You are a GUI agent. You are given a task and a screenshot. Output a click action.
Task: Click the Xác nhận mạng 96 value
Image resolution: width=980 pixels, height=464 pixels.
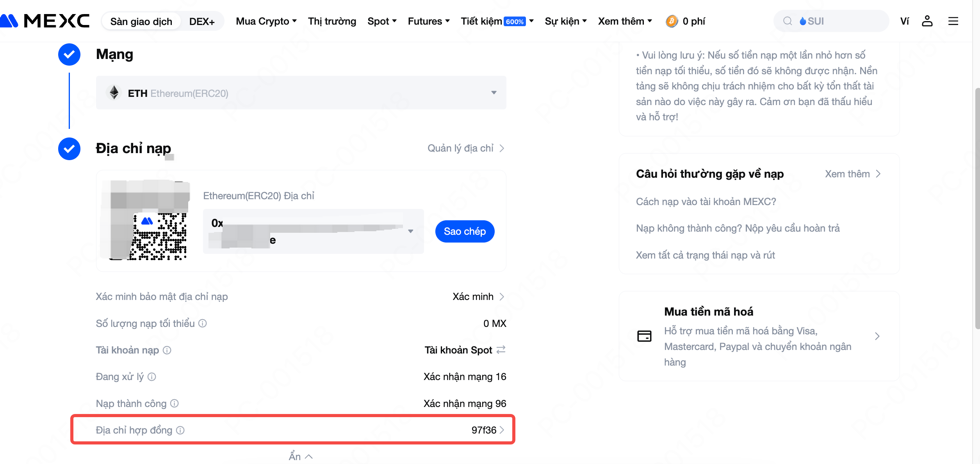tap(465, 403)
